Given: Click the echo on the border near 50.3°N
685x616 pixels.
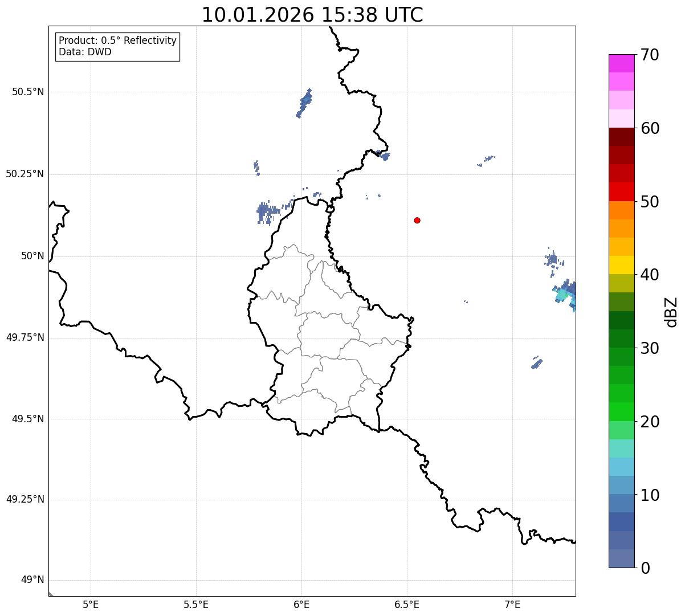Looking at the screenshot, I should click(383, 155).
